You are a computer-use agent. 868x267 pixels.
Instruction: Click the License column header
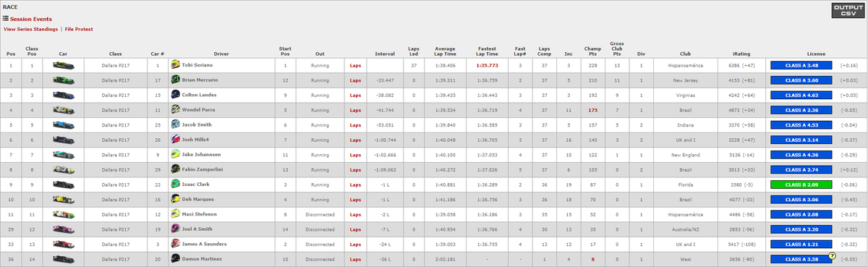tap(815, 54)
